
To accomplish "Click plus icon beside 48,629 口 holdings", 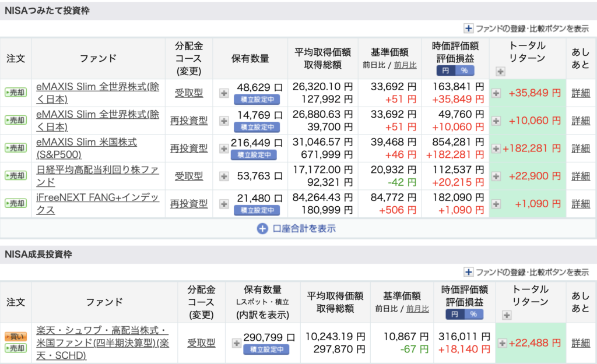I will [x=224, y=93].
